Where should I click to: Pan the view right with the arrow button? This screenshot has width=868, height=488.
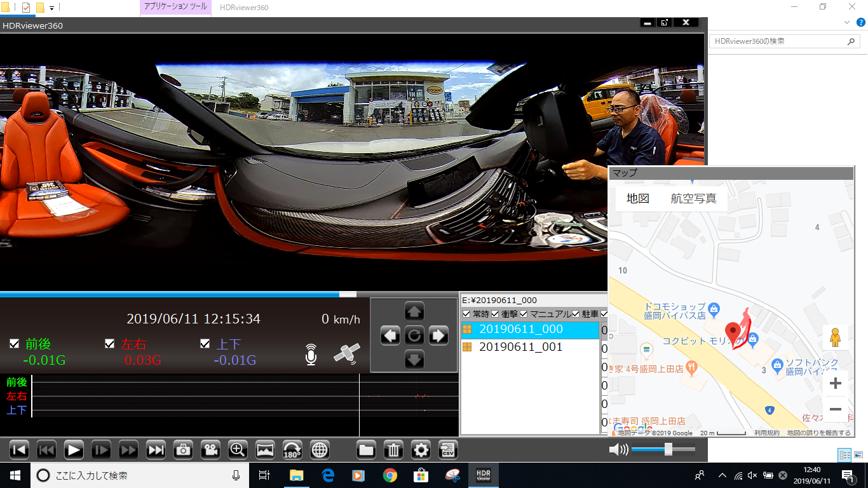[438, 335]
